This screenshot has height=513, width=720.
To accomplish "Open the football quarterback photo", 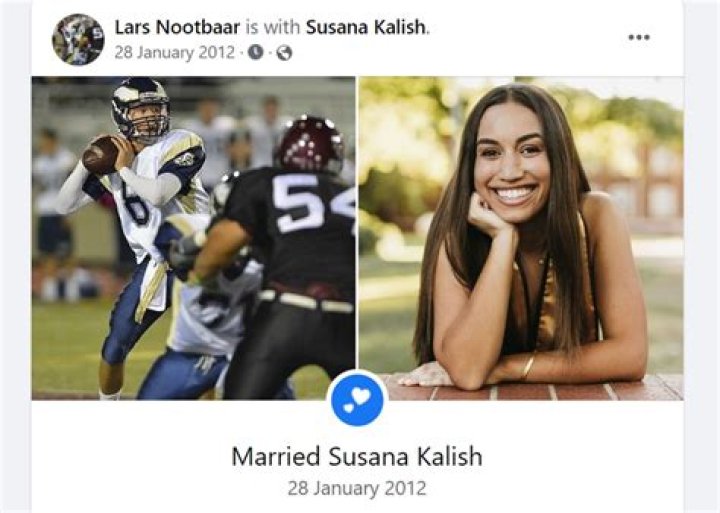I will tap(193, 238).
